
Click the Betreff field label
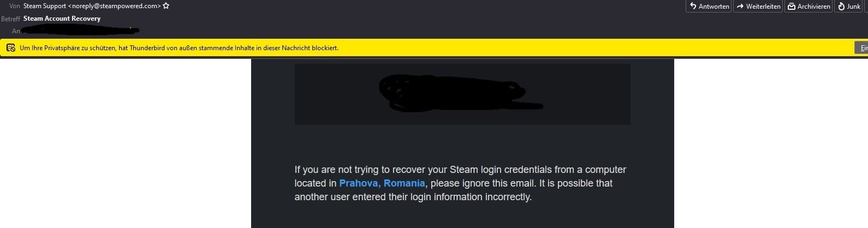pyautogui.click(x=10, y=19)
